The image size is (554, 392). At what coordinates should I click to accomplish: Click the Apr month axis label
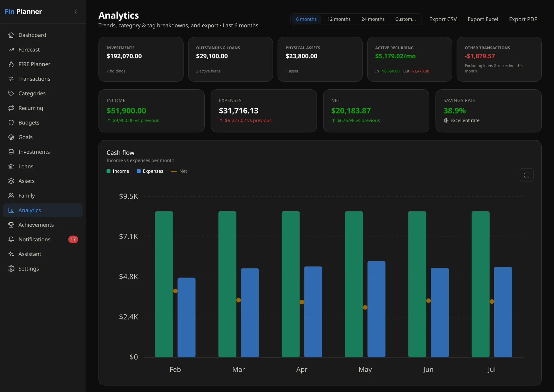[302, 369]
